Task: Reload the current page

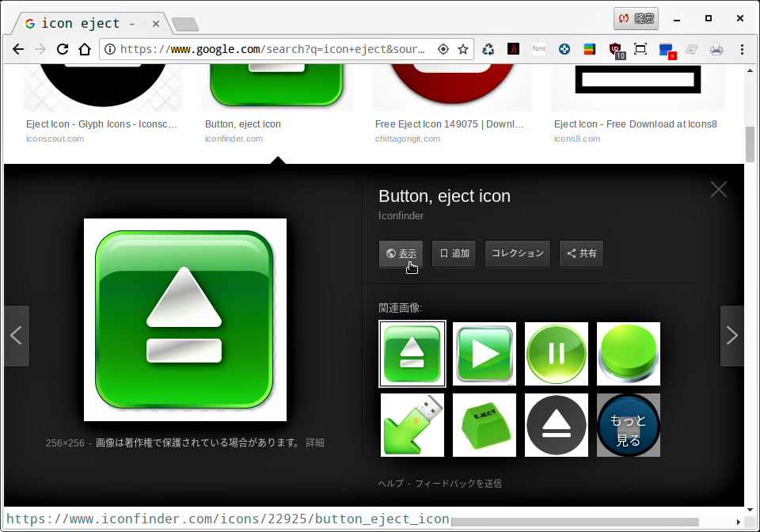Action: point(63,49)
